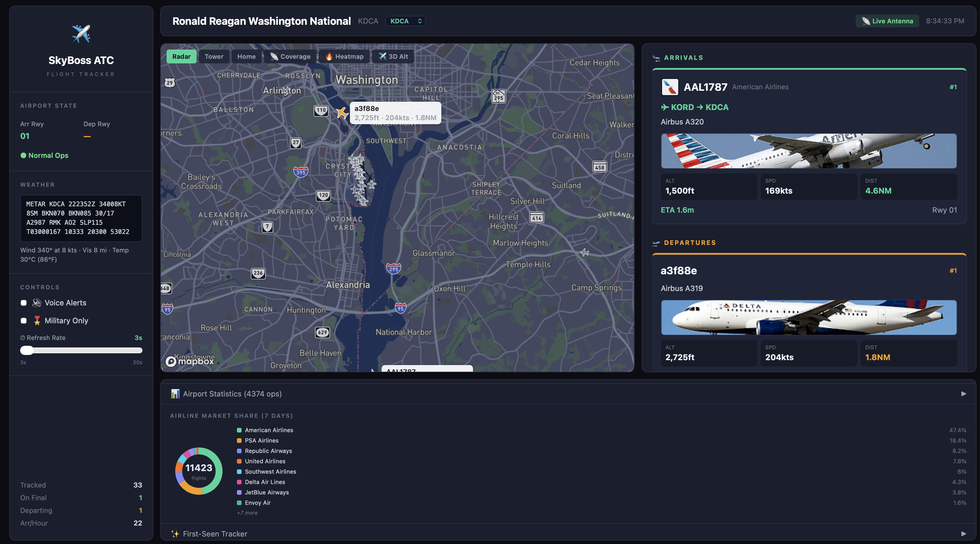Click the route 110 shield on map
980x544 pixels.
click(x=321, y=110)
